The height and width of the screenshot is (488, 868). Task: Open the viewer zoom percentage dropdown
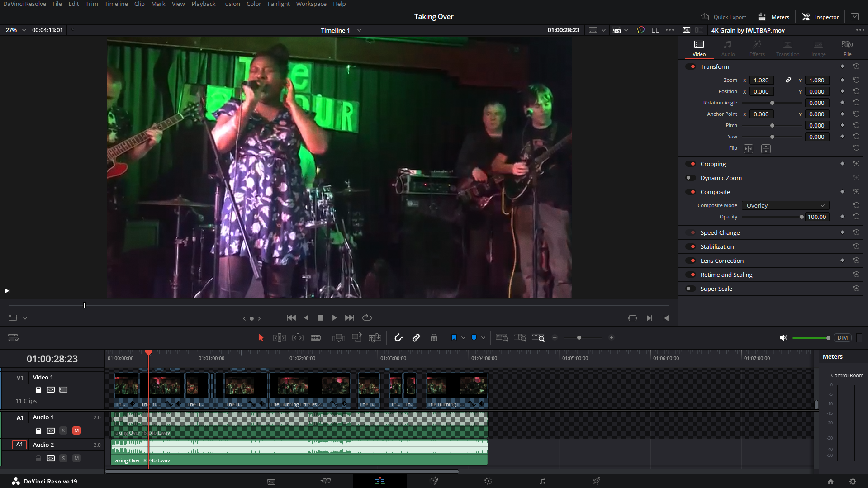pos(15,30)
